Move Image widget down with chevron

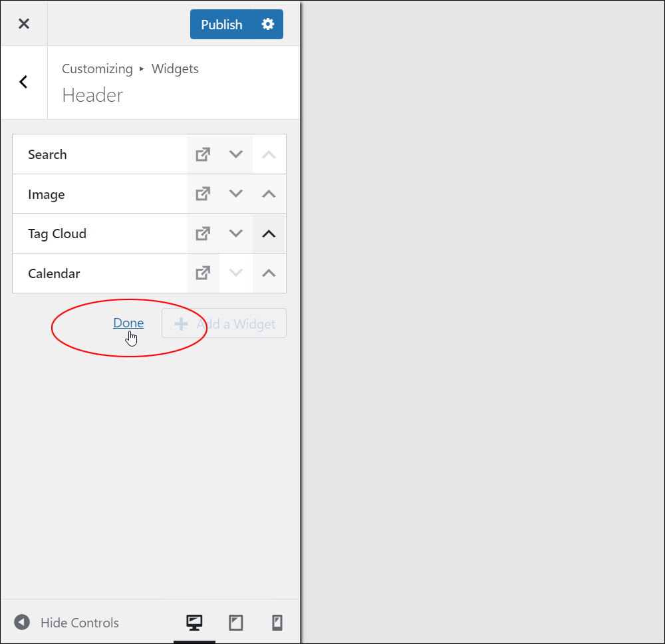(x=236, y=194)
